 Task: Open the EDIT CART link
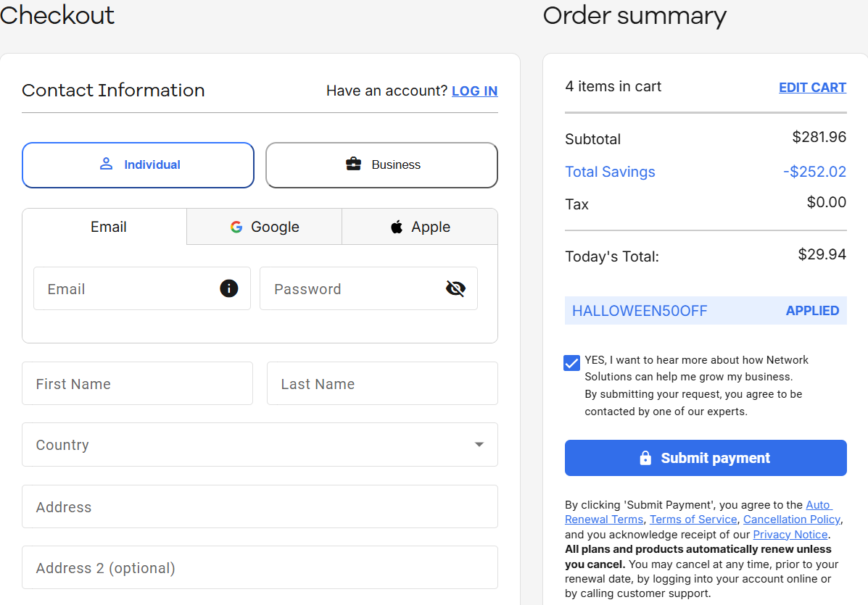click(x=812, y=88)
